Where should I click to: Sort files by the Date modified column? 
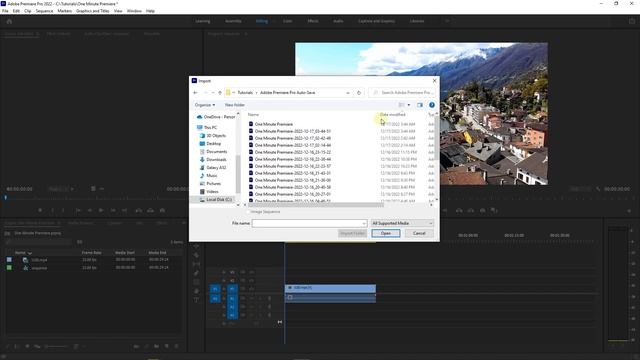point(393,115)
